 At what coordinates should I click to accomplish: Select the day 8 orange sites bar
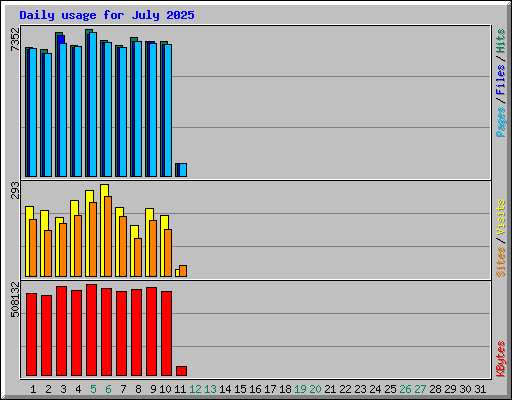pyautogui.click(x=138, y=257)
